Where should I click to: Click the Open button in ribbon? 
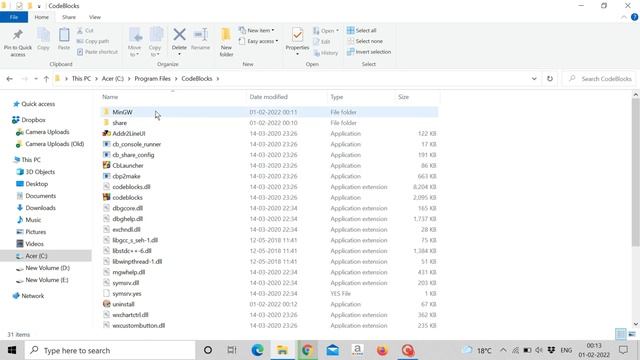coord(326,31)
